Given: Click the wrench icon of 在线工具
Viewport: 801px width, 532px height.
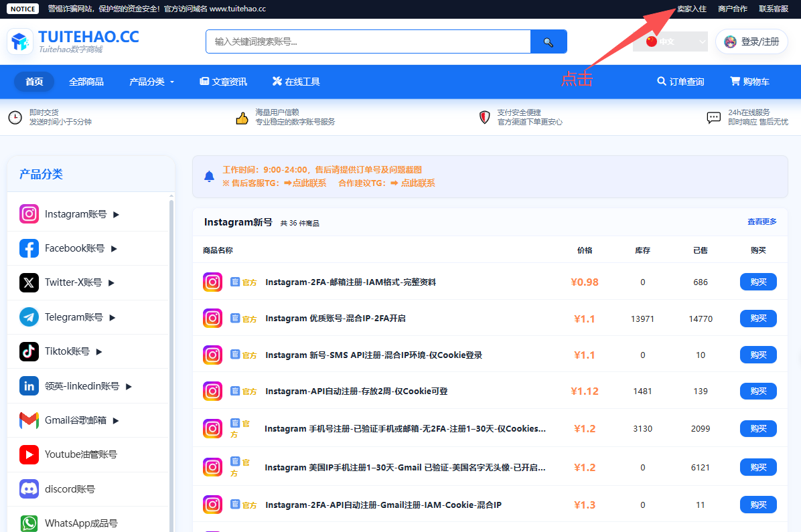Looking at the screenshot, I should click(x=277, y=81).
